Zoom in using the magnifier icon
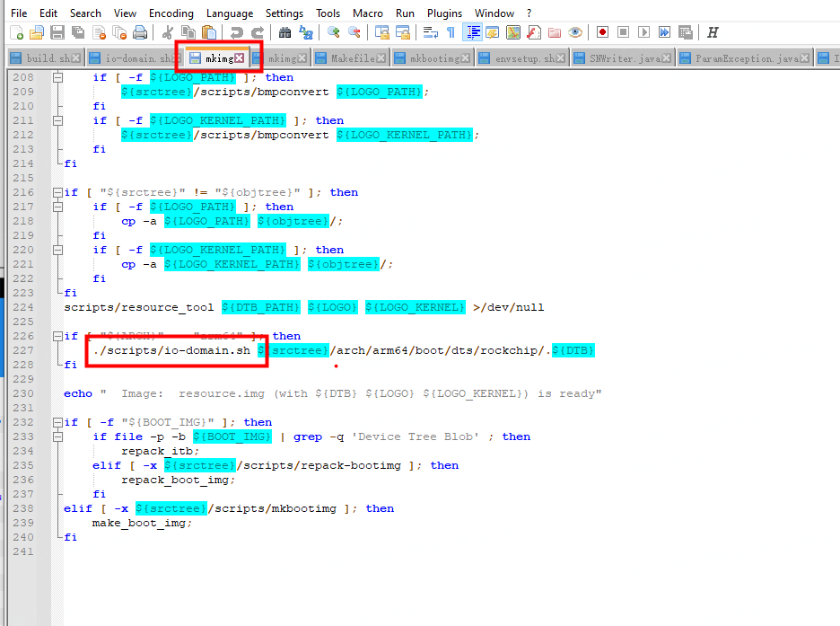The width and height of the screenshot is (840, 626). tap(333, 31)
